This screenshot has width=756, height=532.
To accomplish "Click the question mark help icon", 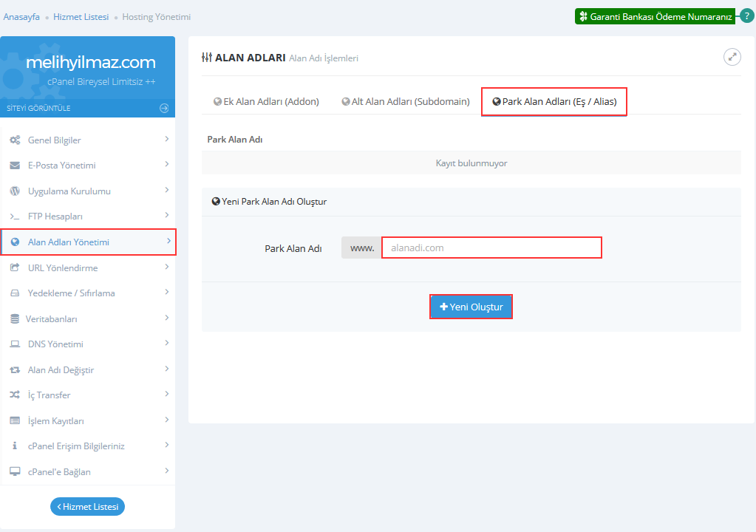I will pyautogui.click(x=746, y=16).
